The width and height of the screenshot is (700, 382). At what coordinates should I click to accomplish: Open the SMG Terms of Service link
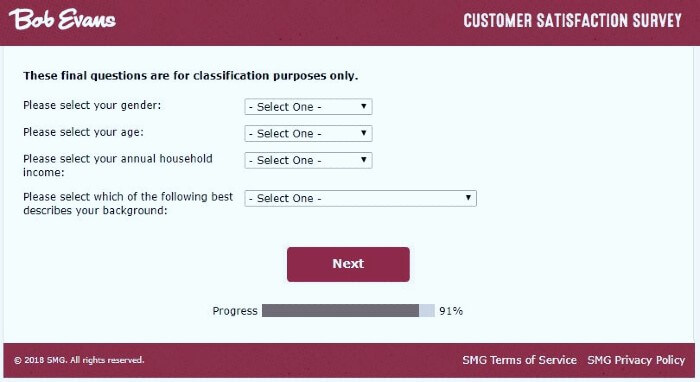(519, 360)
